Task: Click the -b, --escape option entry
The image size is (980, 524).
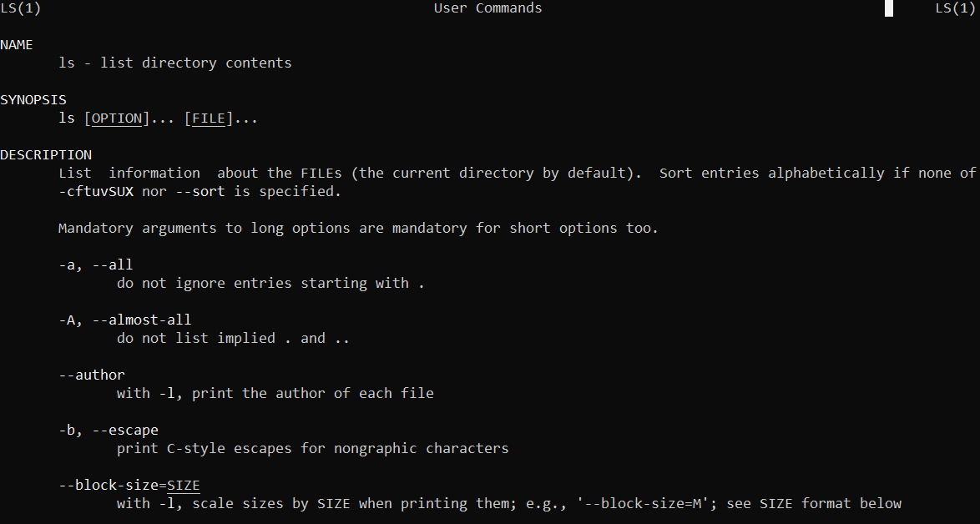Action: (109, 430)
